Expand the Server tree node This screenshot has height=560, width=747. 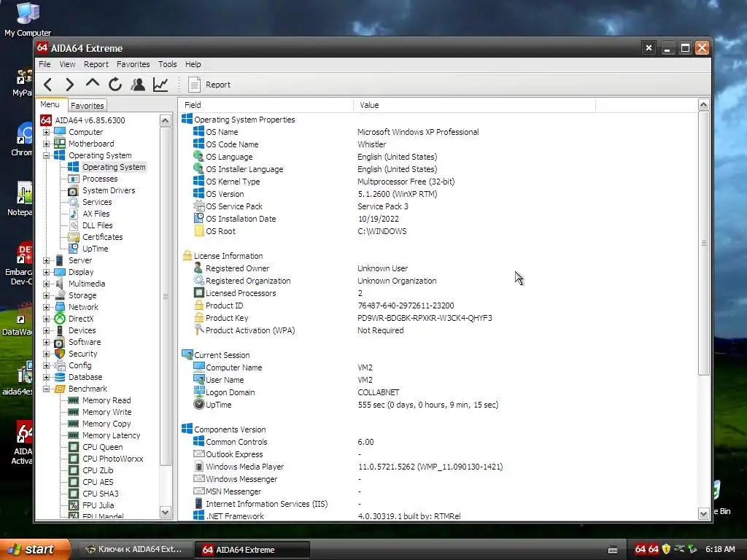[x=46, y=260]
